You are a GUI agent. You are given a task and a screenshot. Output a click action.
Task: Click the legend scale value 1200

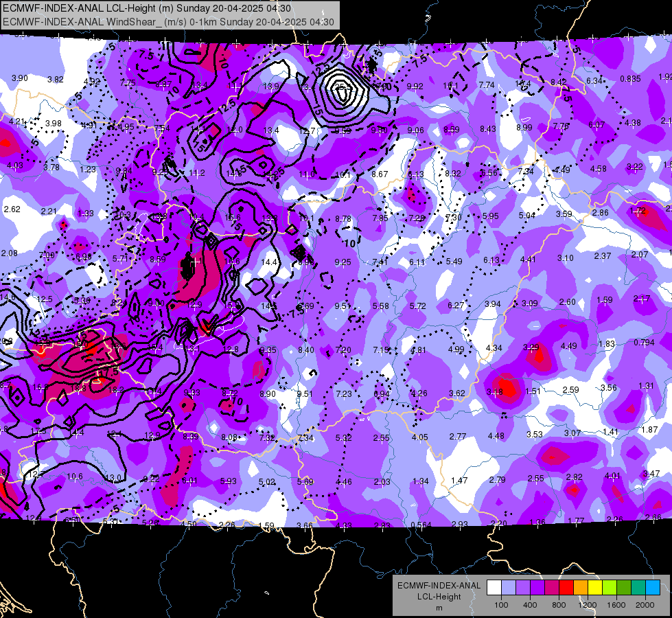click(x=587, y=605)
